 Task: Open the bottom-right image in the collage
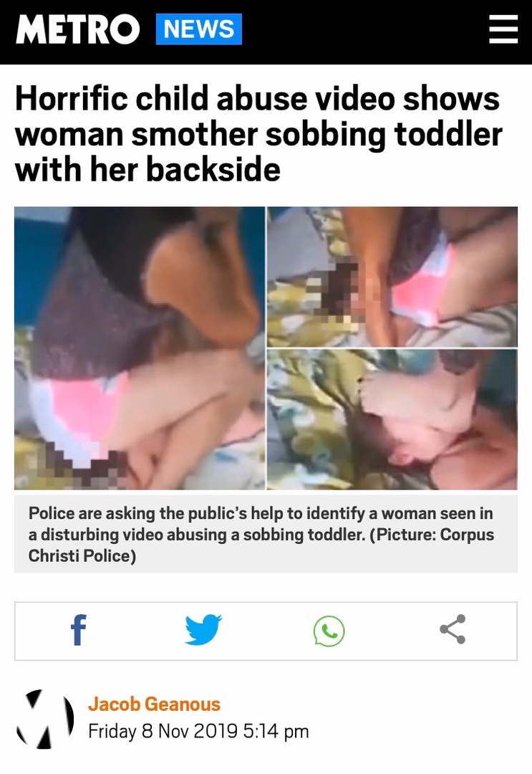[392, 419]
